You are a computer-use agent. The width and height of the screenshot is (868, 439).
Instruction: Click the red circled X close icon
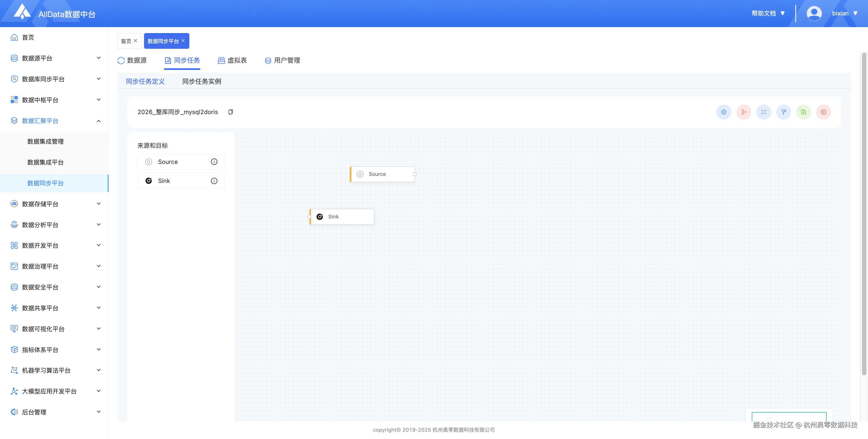824,112
